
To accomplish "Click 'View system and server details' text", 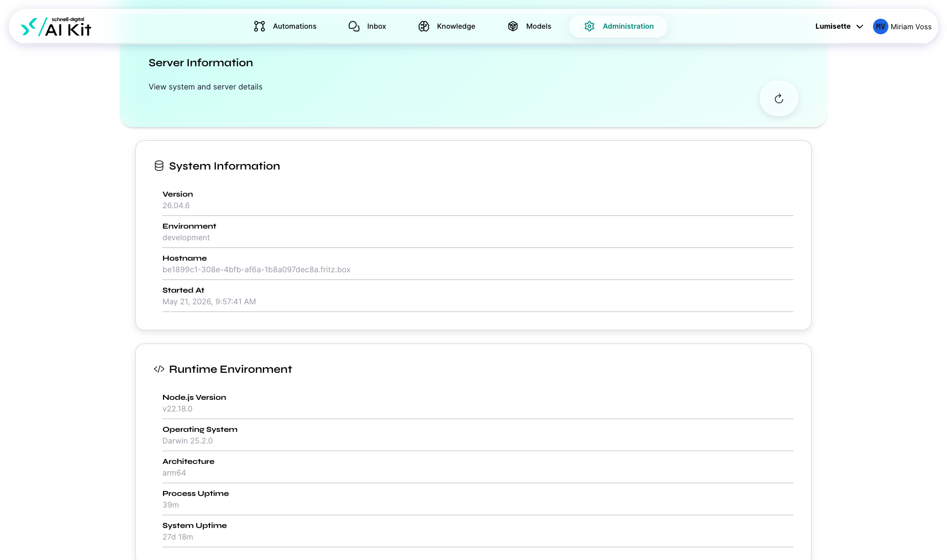I will click(206, 87).
